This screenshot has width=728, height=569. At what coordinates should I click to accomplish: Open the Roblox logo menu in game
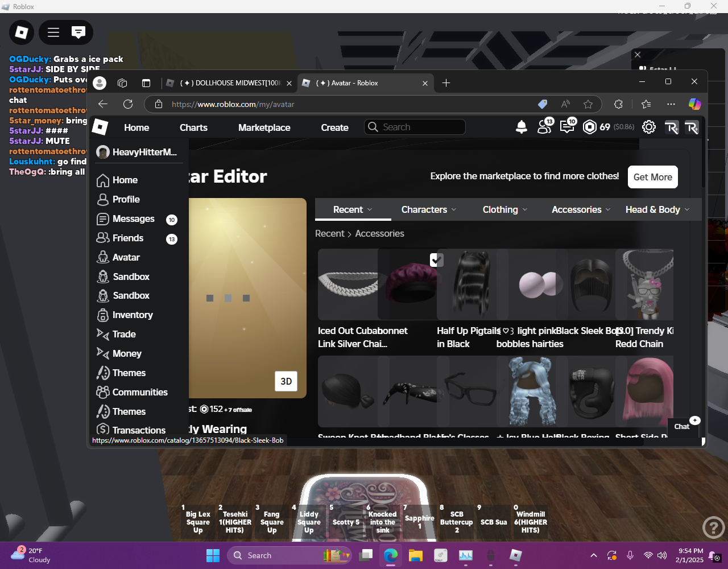point(22,32)
